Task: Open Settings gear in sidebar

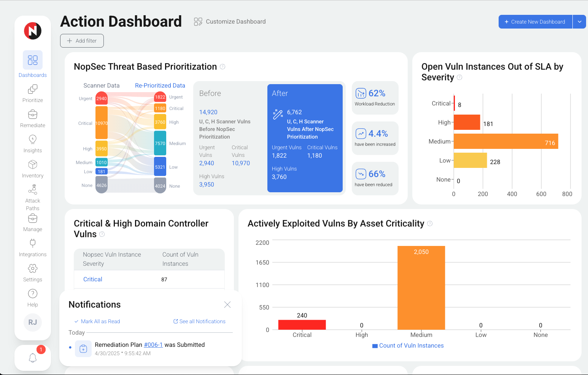Action: tap(33, 269)
